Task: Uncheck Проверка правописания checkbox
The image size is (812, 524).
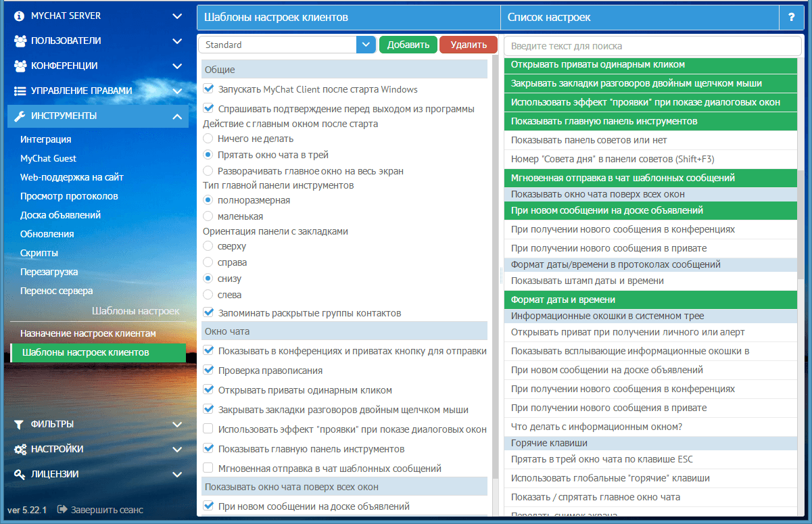Action: point(208,371)
